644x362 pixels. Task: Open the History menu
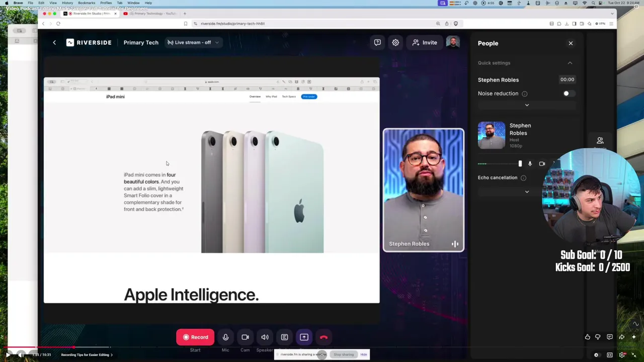67,3
